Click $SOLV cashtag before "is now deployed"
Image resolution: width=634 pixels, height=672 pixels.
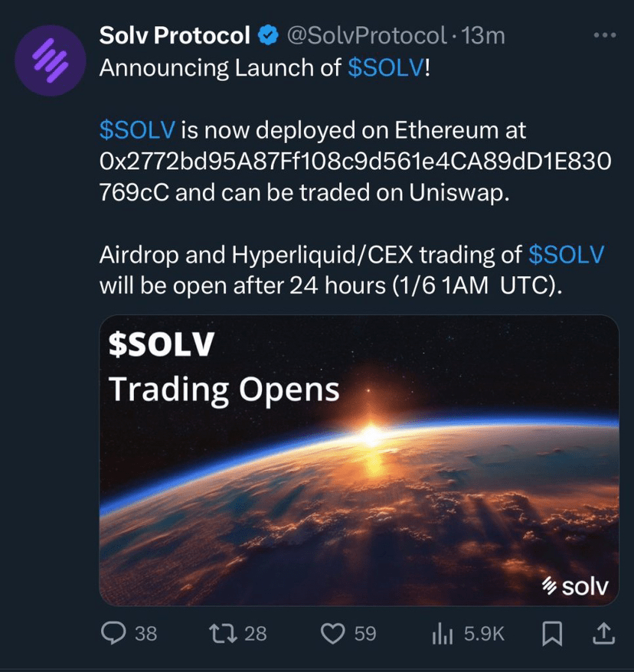click(138, 129)
